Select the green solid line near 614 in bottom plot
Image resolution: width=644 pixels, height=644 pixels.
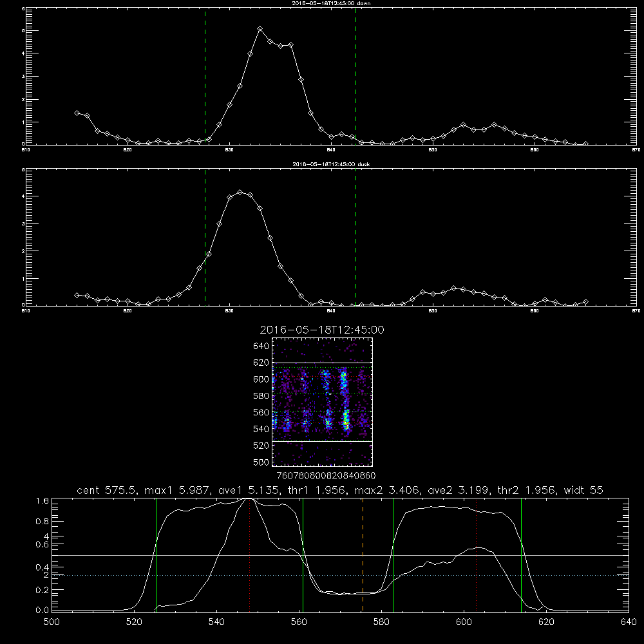pyautogui.click(x=521, y=554)
